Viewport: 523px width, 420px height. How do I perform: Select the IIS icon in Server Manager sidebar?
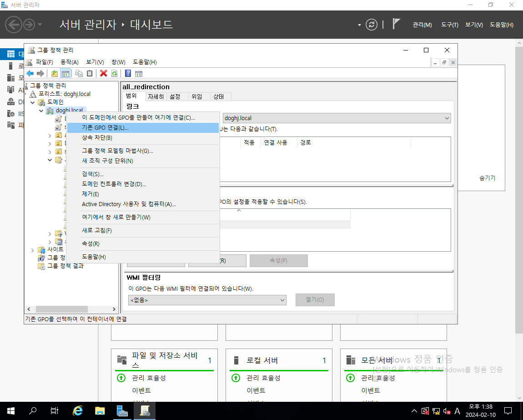(11, 114)
